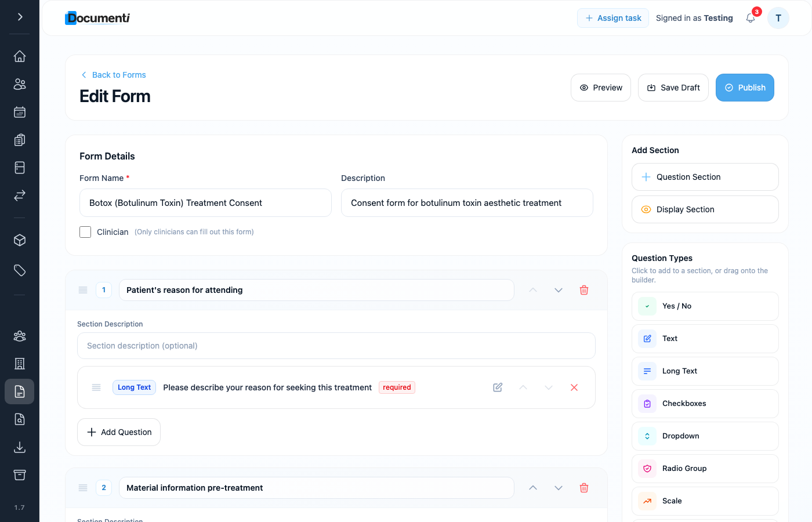
Task: Grab the Long Text question drag handle
Action: 96,387
